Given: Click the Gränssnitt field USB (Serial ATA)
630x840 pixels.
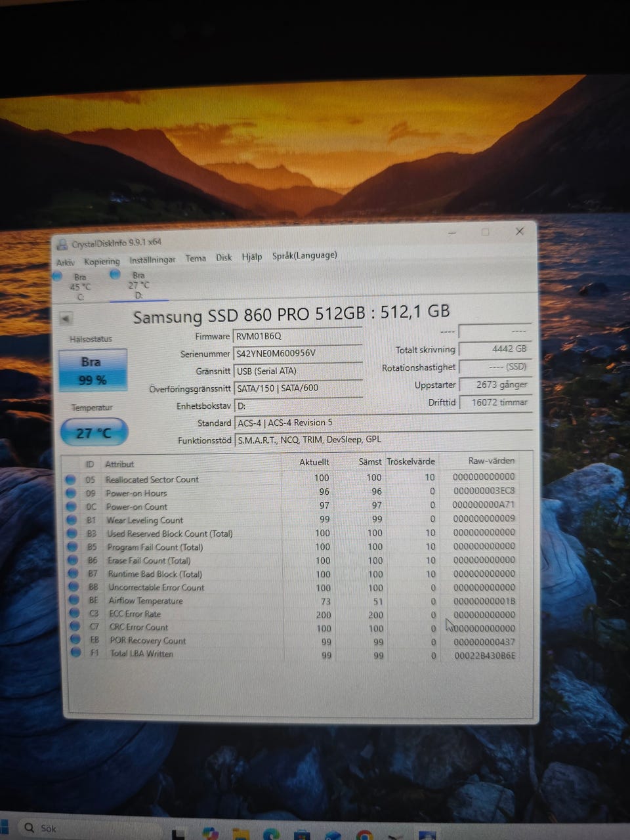Looking at the screenshot, I should [298, 371].
